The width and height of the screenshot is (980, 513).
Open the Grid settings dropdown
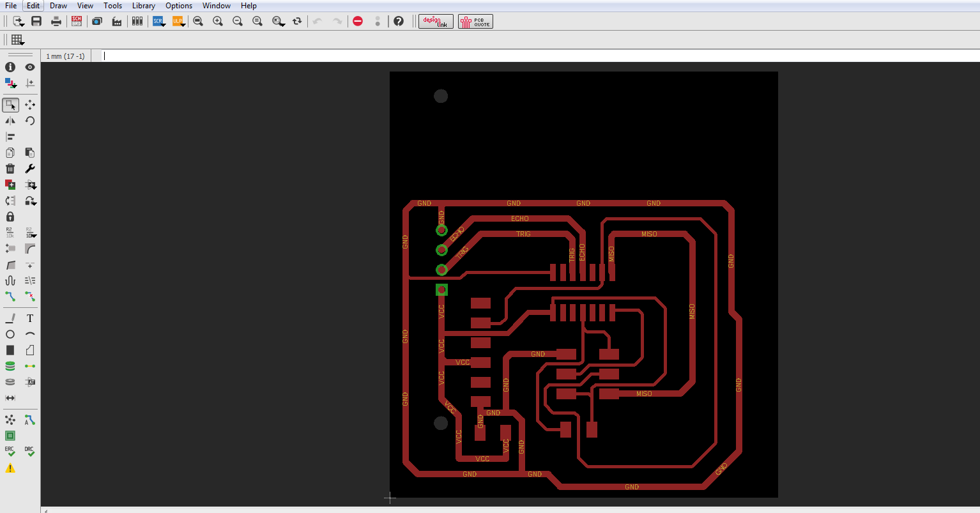[x=18, y=40]
